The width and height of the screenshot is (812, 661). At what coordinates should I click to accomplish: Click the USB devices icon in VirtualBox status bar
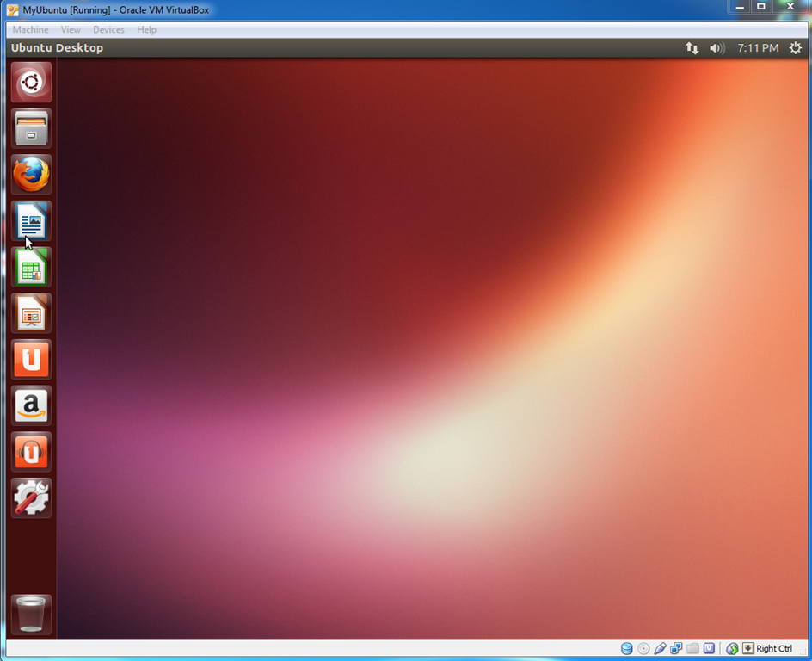point(660,649)
